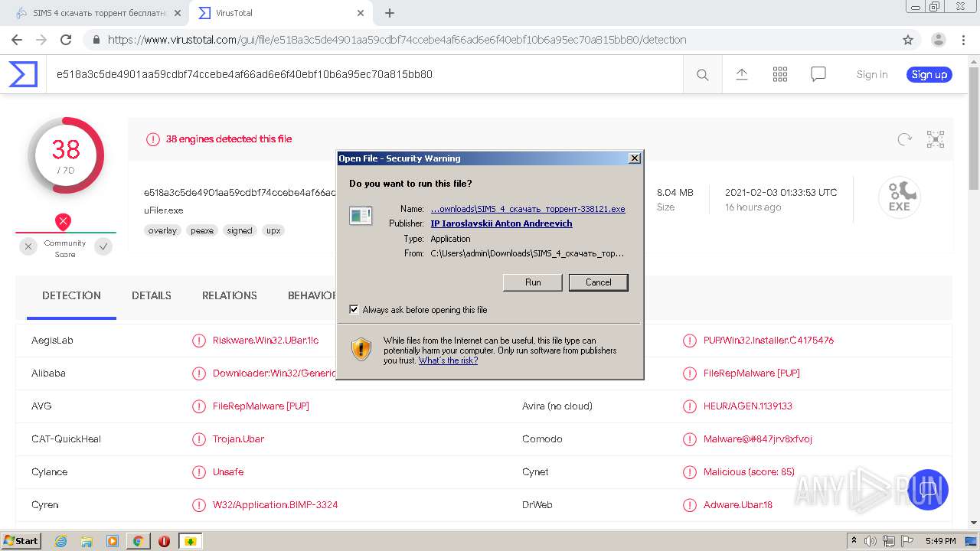980x551 pixels.
Task: Click the peexe tag
Action: click(202, 230)
